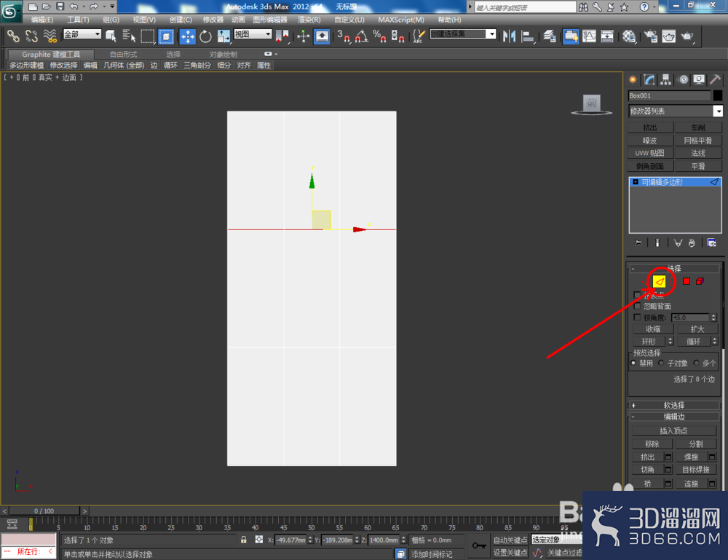The height and width of the screenshot is (560, 728).
Task: Open the Curve Editor icon
Action: tap(589, 36)
